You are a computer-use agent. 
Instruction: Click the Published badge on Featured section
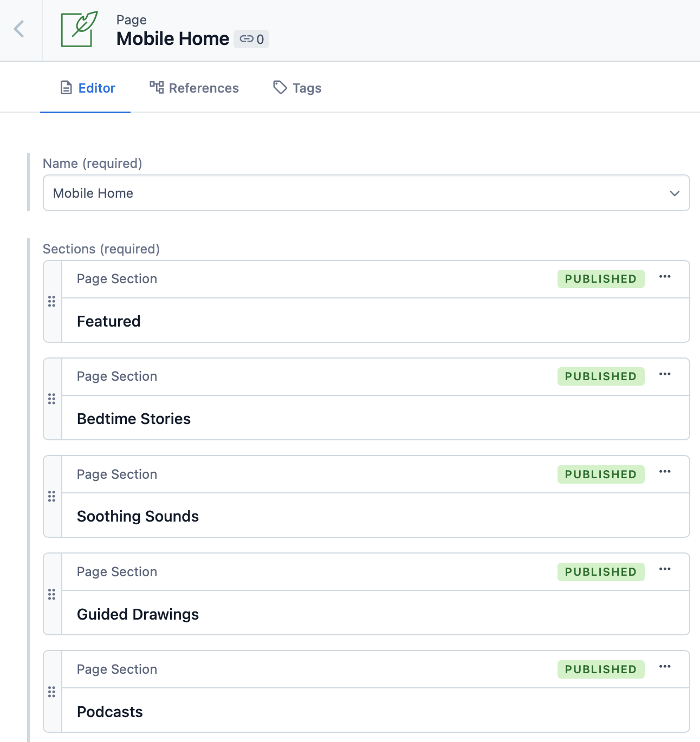pos(601,279)
